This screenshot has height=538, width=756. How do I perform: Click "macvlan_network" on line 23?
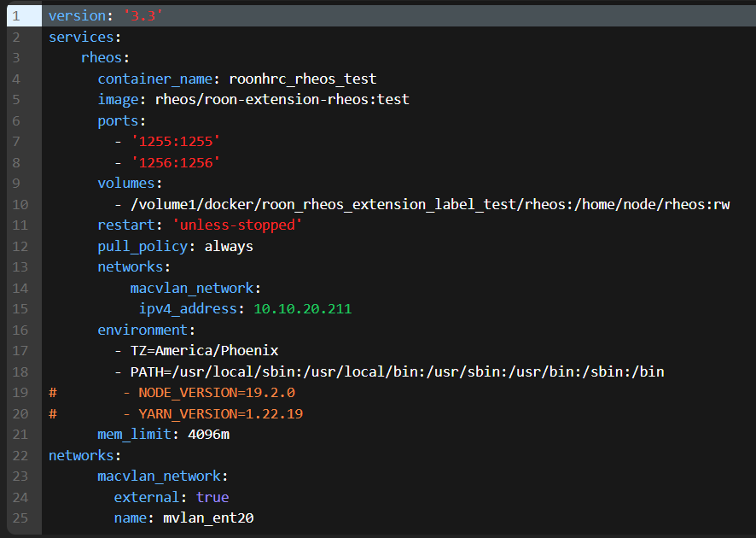point(159,477)
